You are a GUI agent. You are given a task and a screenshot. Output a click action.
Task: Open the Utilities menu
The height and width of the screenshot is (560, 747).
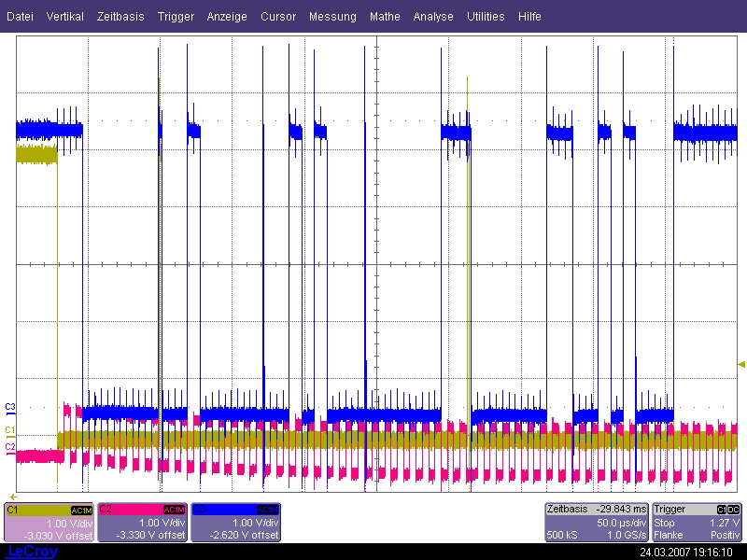pyautogui.click(x=486, y=17)
